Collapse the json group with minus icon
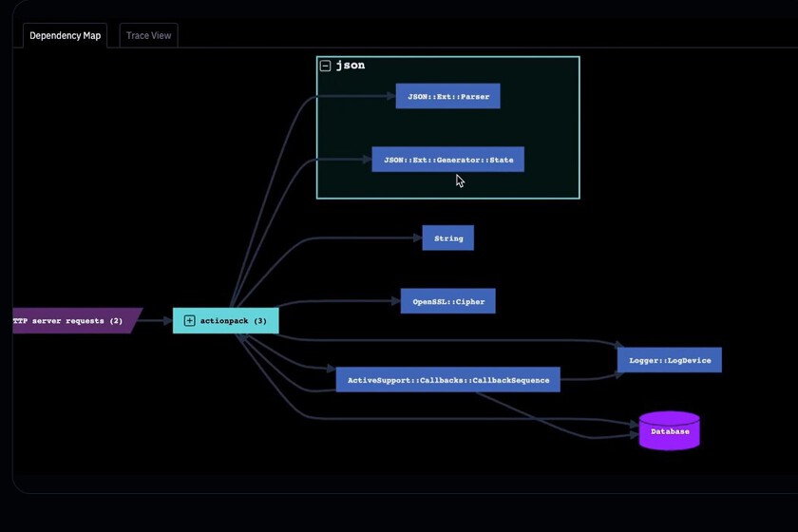 [x=325, y=66]
